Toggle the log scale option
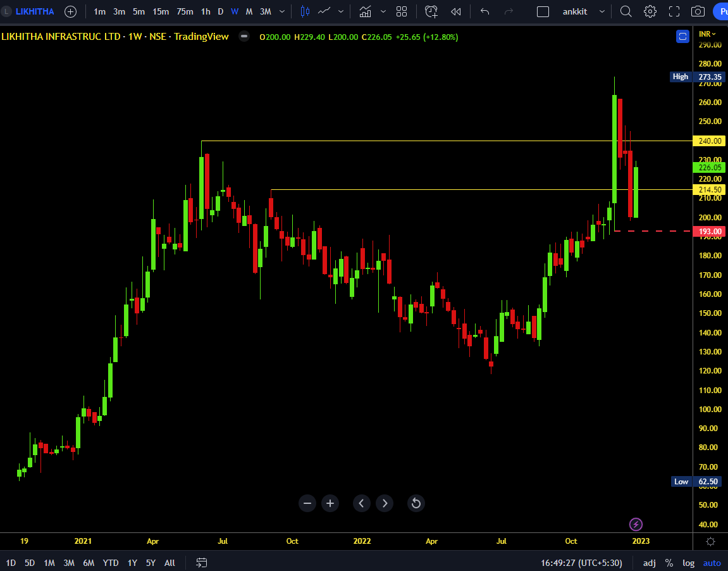Viewport: 728px width, 571px height. pos(689,563)
